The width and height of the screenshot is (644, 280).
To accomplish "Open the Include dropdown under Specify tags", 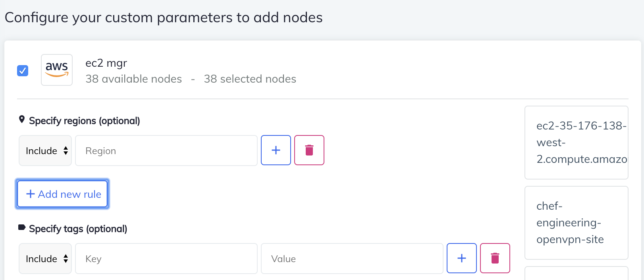I will coord(45,259).
